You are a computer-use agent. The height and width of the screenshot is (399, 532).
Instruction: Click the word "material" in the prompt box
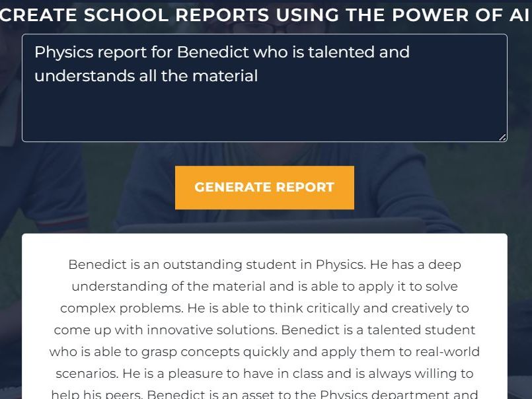[x=225, y=76]
